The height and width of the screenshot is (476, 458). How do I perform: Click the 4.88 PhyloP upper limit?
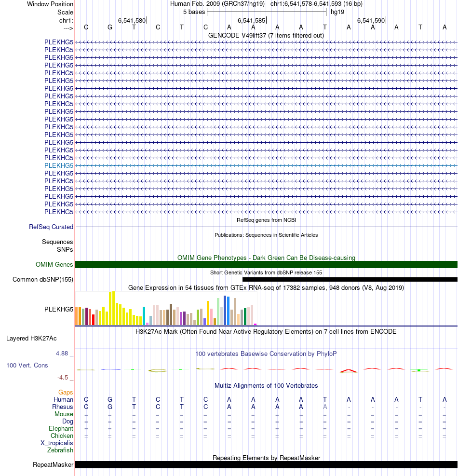[x=62, y=354]
